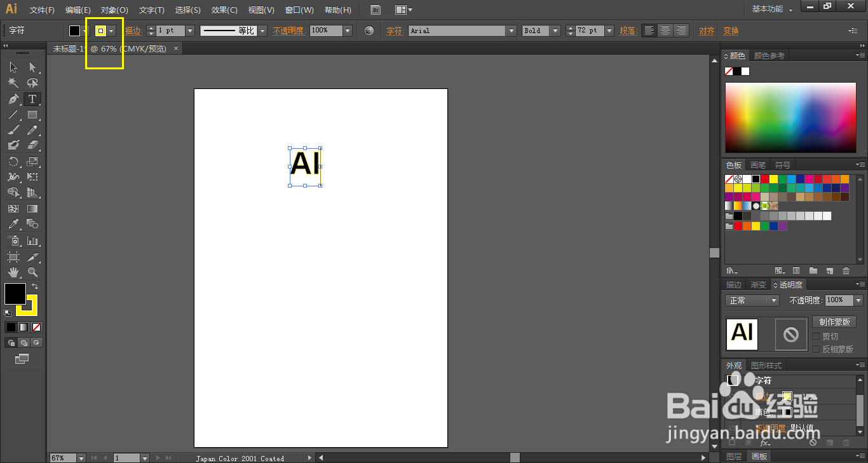Open Adobe Bridge via Br icon
This screenshot has height=463, width=868.
point(376,10)
